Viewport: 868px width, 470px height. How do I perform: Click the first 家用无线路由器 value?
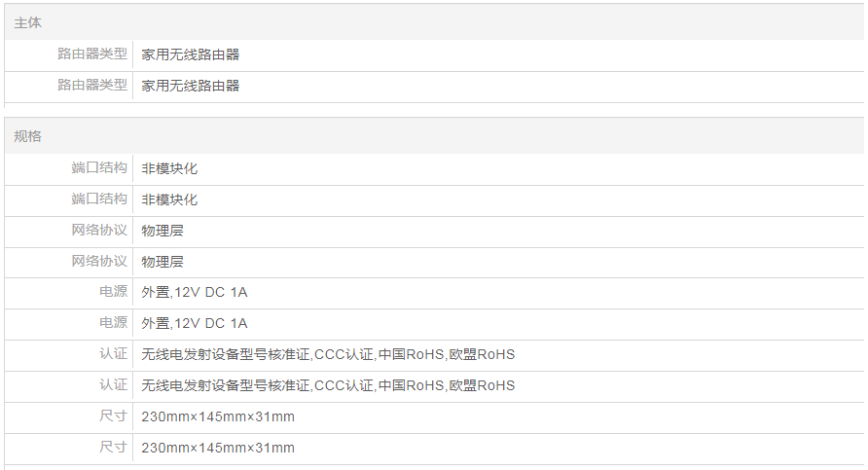191,54
